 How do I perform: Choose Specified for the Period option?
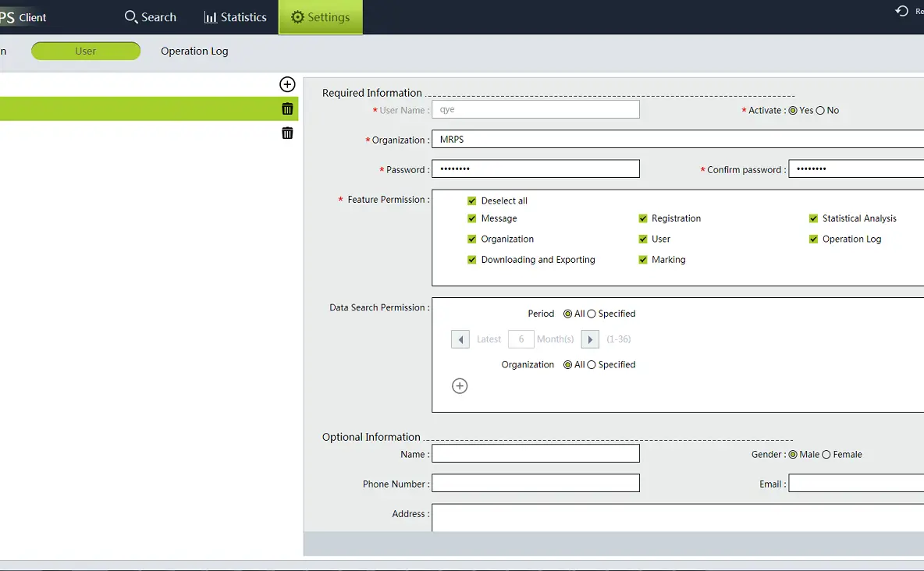pos(592,314)
